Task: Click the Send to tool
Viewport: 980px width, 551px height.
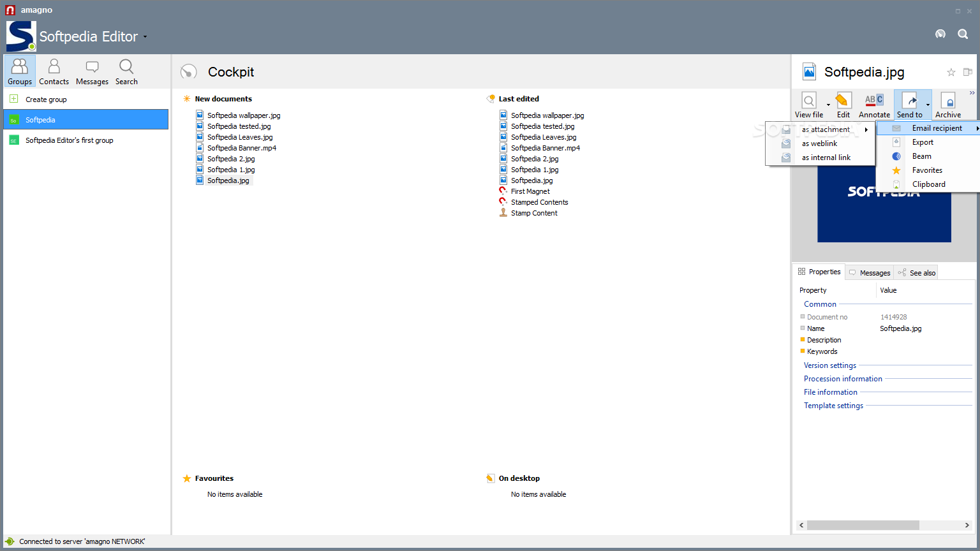Action: [x=910, y=105]
